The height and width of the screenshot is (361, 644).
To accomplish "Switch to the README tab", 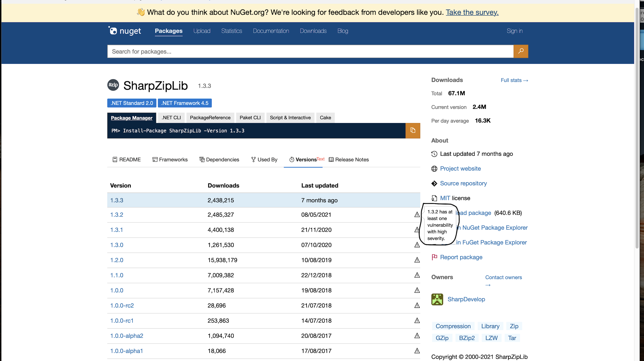I will tap(127, 159).
